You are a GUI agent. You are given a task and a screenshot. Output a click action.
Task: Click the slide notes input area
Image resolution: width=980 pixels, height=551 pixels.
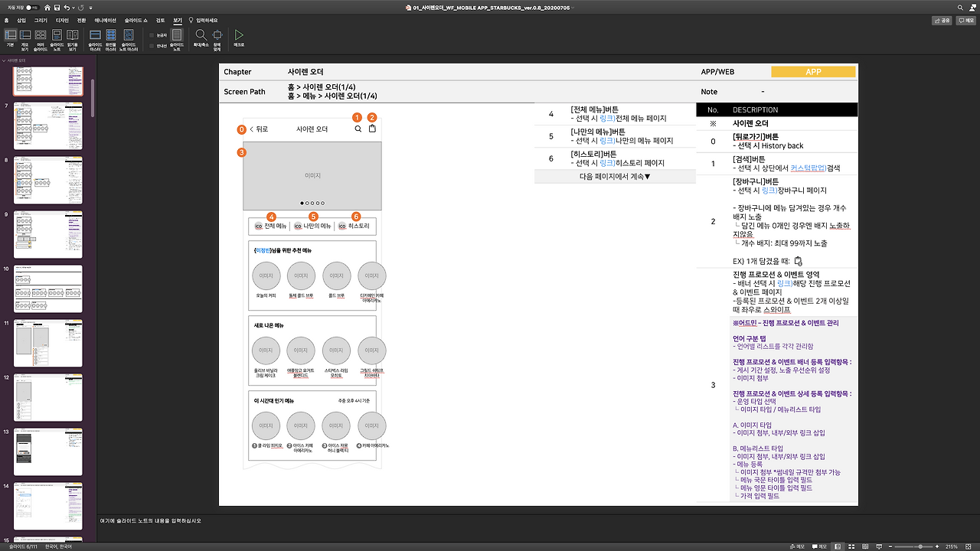pyautogui.click(x=538, y=528)
